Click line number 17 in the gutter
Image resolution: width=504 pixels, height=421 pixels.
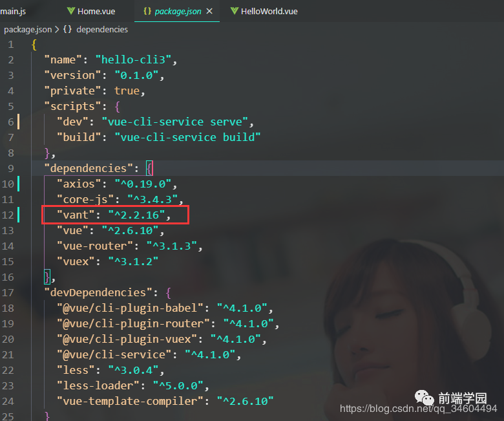click(8, 292)
